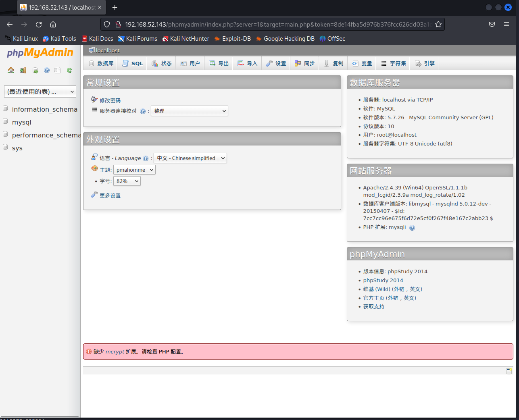The width and height of the screenshot is (519, 420).
Task: Click the 获取支持 link
Action: pos(374,306)
